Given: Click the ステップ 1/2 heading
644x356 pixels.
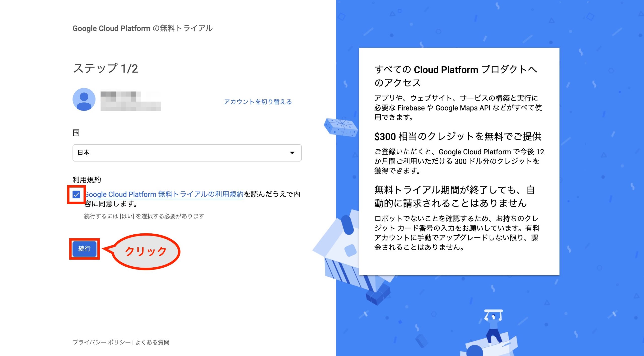Looking at the screenshot, I should click(x=105, y=68).
